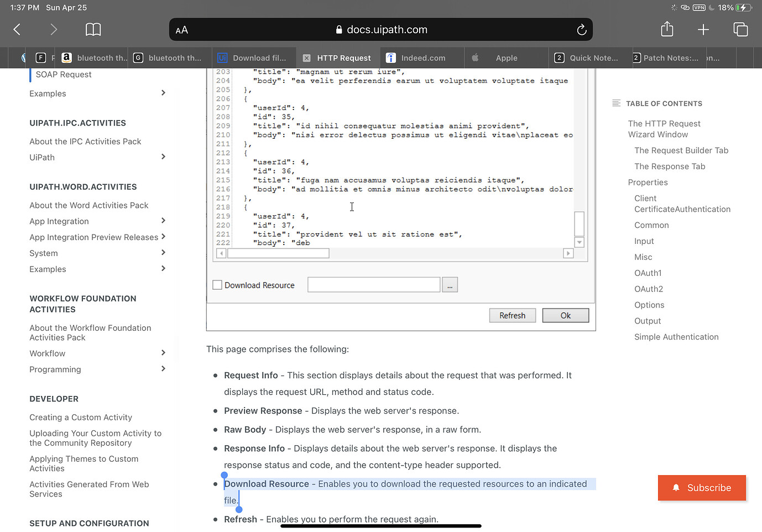Click the Download Resource file path field
762x532 pixels.
point(374,285)
